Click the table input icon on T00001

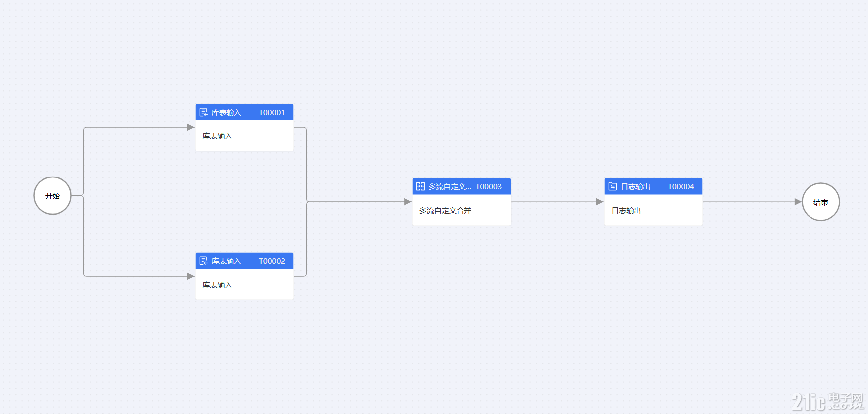203,113
